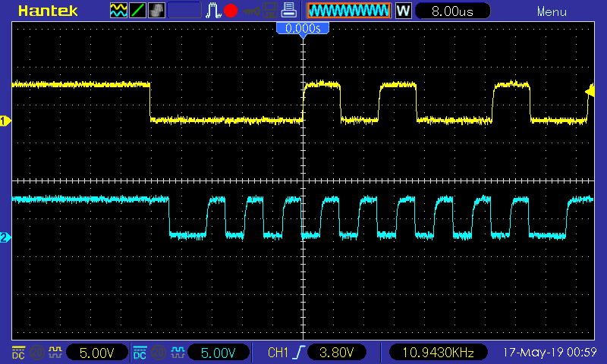Click the yellow channel 1 ground marker

[5, 121]
